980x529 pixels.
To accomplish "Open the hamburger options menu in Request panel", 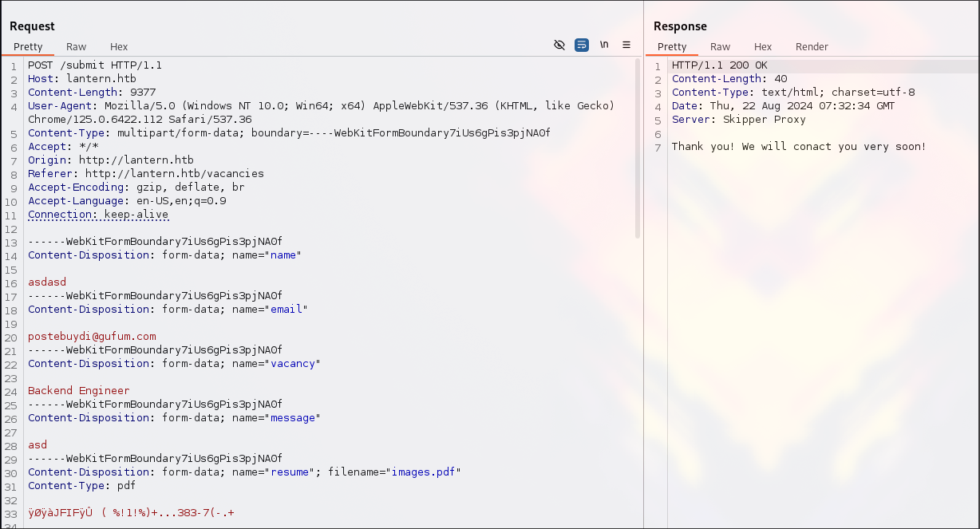I will (x=626, y=45).
